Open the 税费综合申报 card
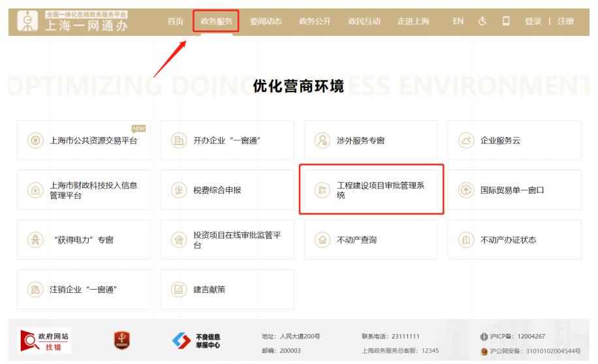 tap(227, 190)
